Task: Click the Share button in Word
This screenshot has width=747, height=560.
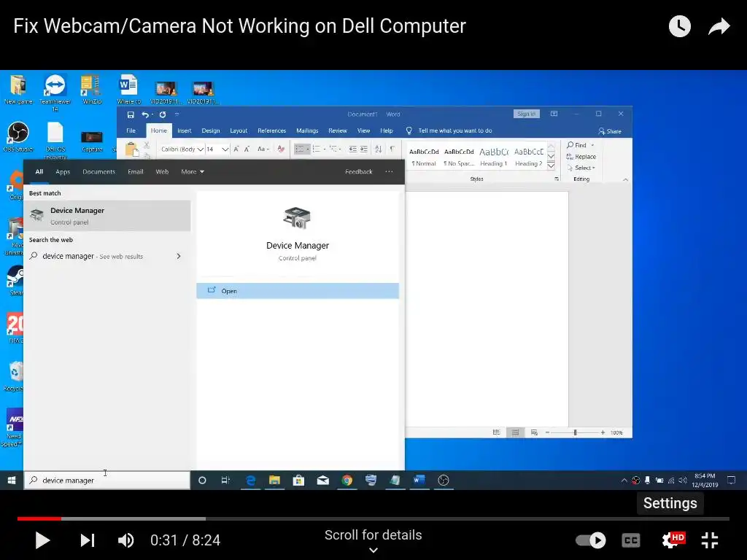Action: [610, 131]
